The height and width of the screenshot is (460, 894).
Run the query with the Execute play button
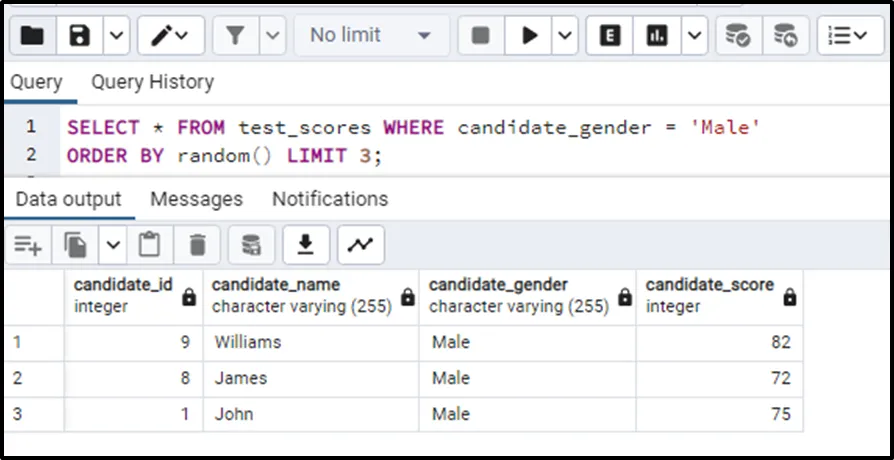(530, 36)
